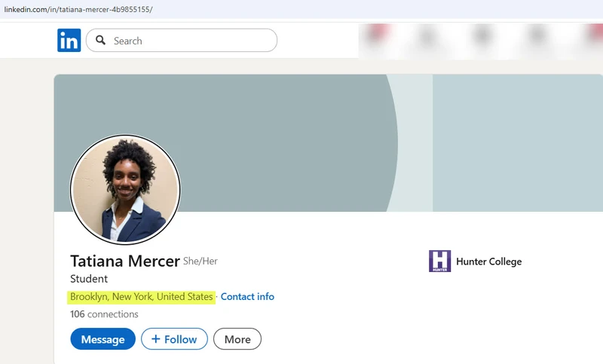Image resolution: width=603 pixels, height=364 pixels.
Task: Click the highlighted Brooklyn, New York location
Action: pos(142,297)
